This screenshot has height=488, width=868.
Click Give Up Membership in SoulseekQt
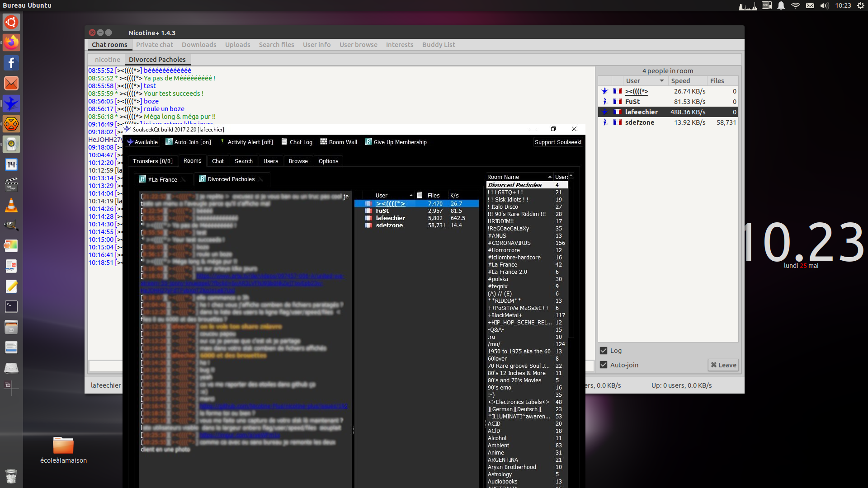[x=396, y=142]
